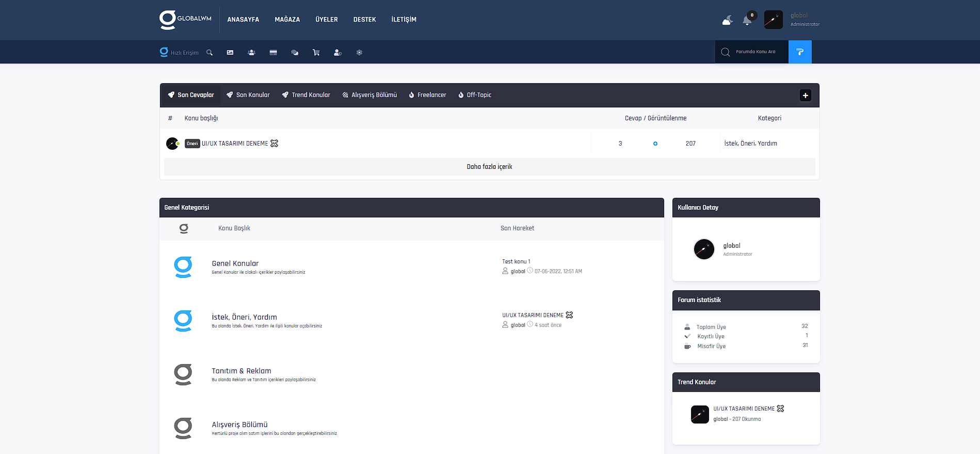Expand the plus button in the tabs panel
This screenshot has height=454, width=980.
point(805,96)
